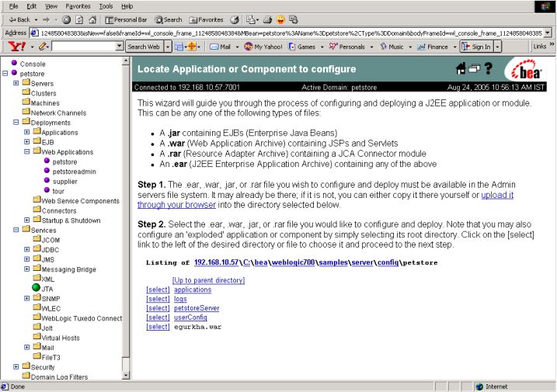
Task: Go to browser Home icon
Action: [x=92, y=20]
